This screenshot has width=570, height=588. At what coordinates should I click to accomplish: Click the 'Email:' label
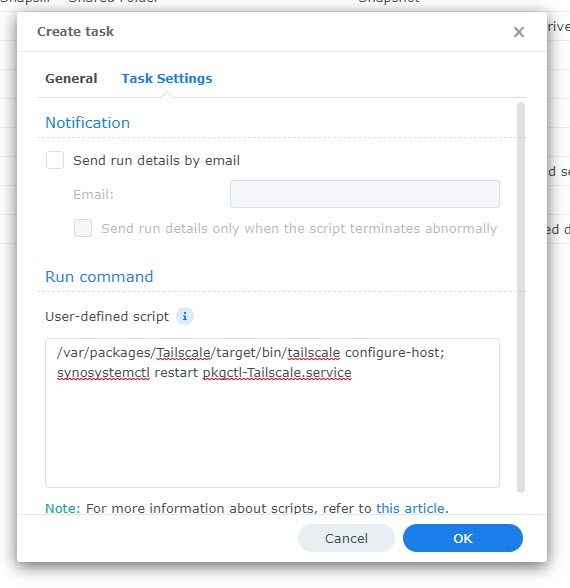(93, 194)
